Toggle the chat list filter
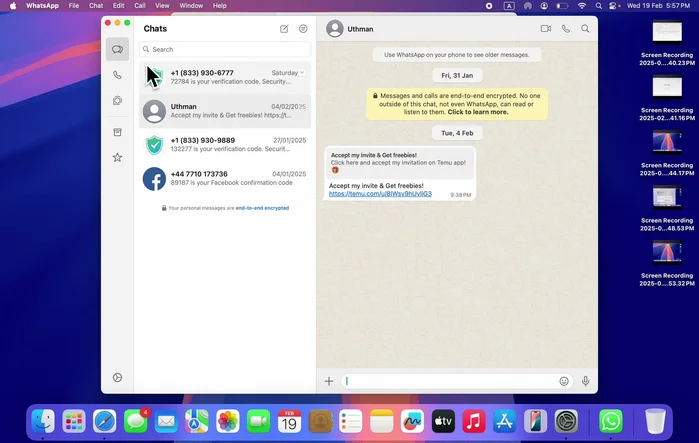The height and width of the screenshot is (443, 699). pos(303,29)
